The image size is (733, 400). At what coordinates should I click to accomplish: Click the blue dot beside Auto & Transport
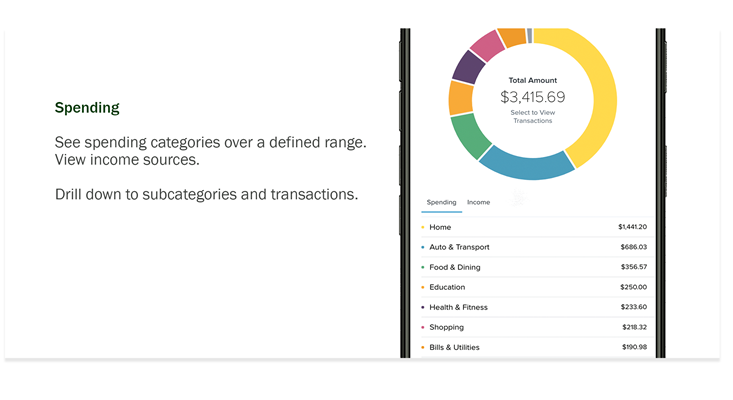coord(423,247)
